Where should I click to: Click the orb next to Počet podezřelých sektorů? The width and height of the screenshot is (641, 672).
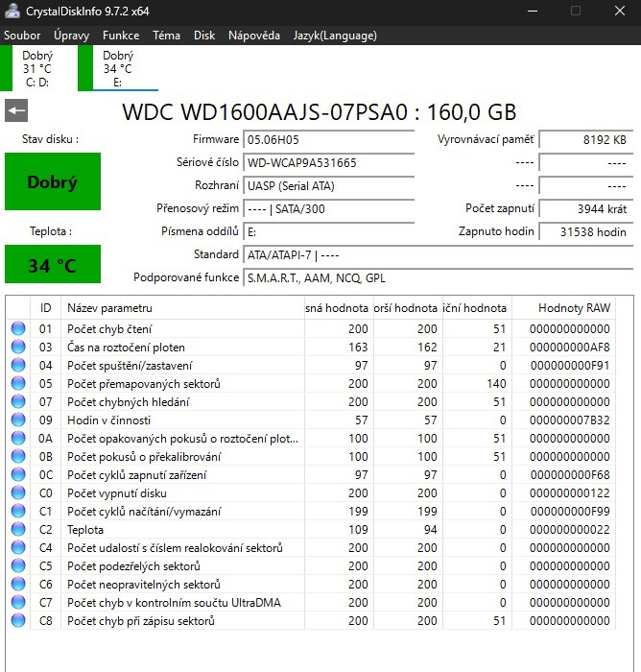pyautogui.click(x=18, y=565)
